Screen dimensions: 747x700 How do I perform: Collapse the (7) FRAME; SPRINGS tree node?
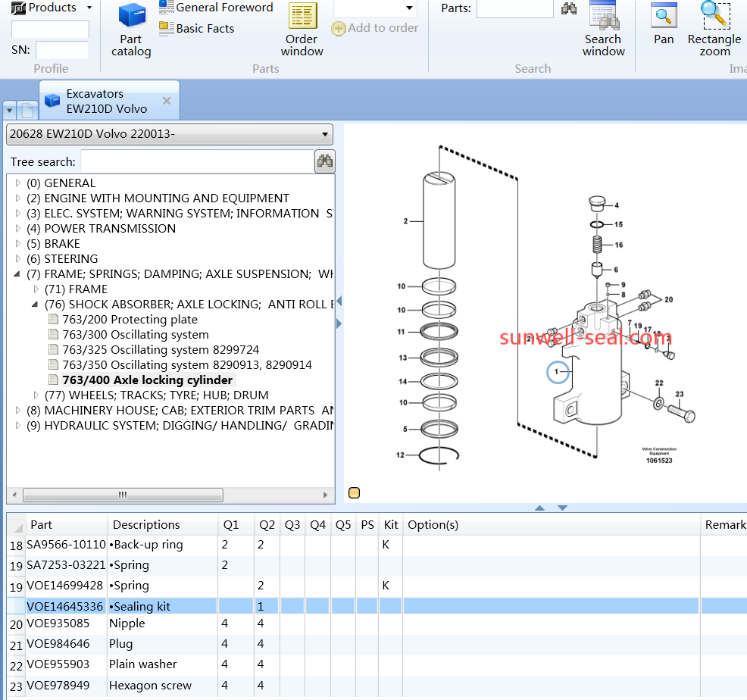[x=18, y=274]
